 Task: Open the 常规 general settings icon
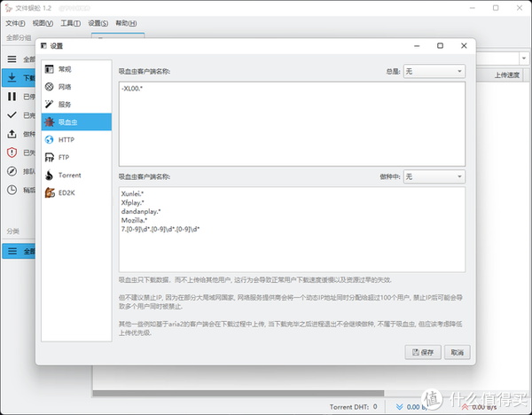pos(49,69)
